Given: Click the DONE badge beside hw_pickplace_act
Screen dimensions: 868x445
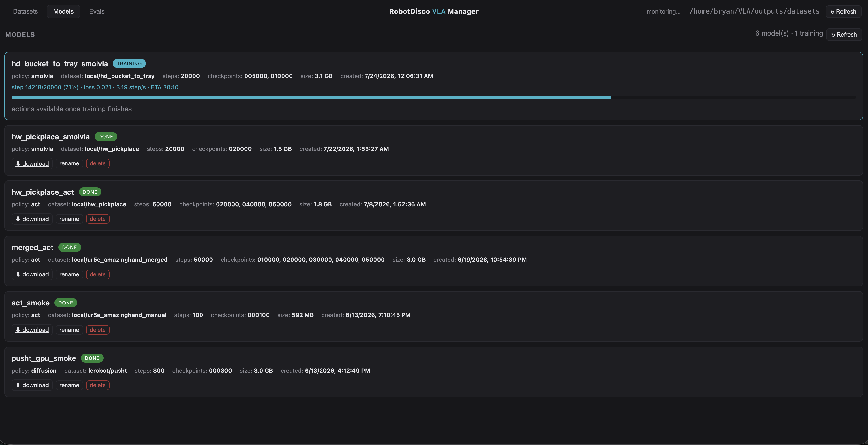Looking at the screenshot, I should (90, 192).
